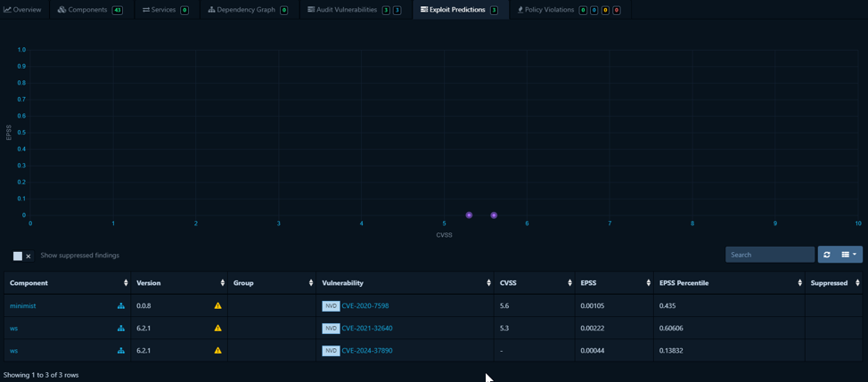The width and height of the screenshot is (868, 382).
Task: Click EPSS percentile 0.13832
Action: (670, 351)
